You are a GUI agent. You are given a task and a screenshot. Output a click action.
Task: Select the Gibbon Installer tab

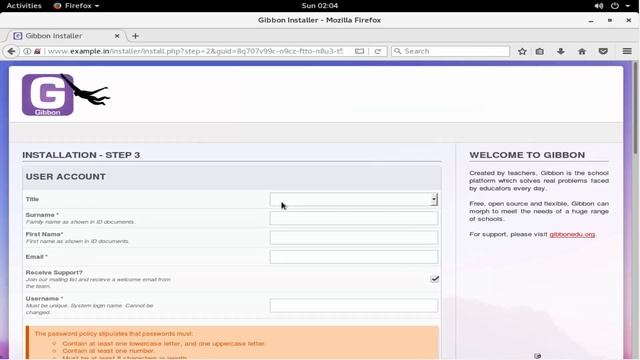65,36
